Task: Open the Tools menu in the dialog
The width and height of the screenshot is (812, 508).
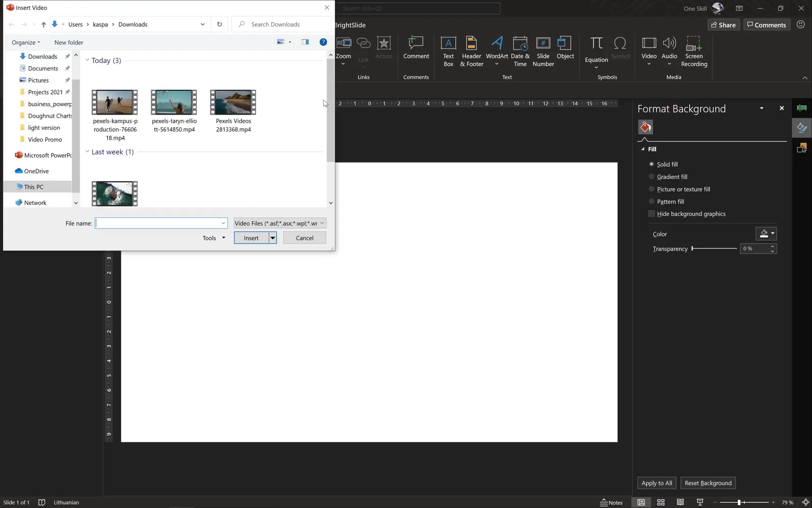Action: tap(213, 238)
